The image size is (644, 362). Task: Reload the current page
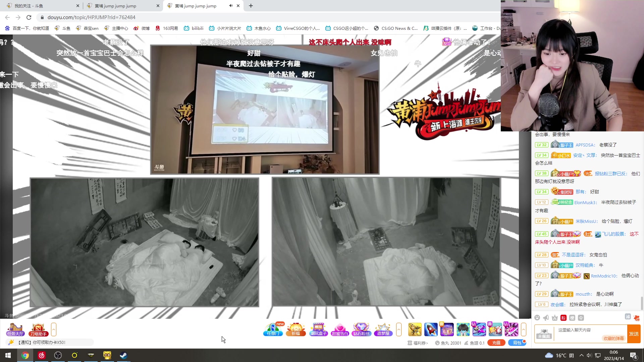tap(29, 17)
